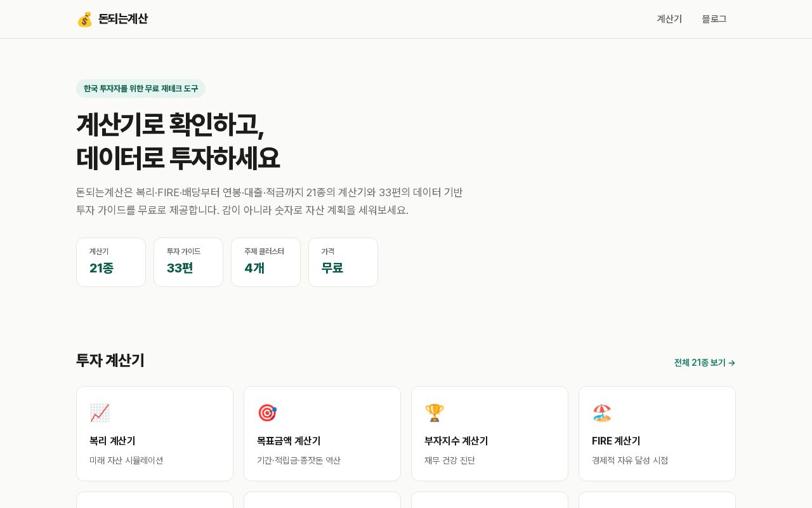Click the target icon on 목표금액 계산기 card

click(267, 413)
